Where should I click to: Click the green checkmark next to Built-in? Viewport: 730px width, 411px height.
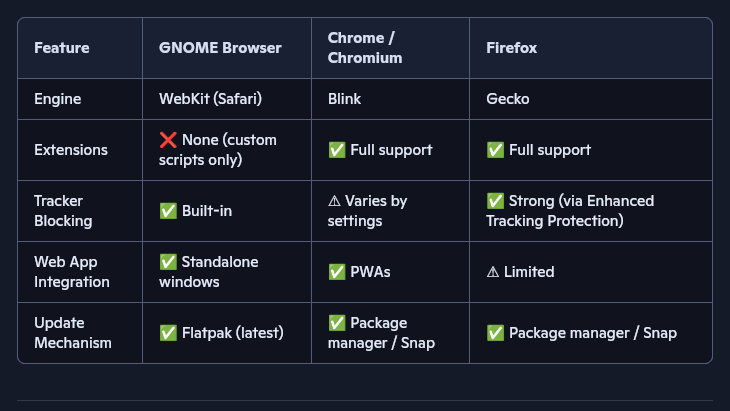168,211
